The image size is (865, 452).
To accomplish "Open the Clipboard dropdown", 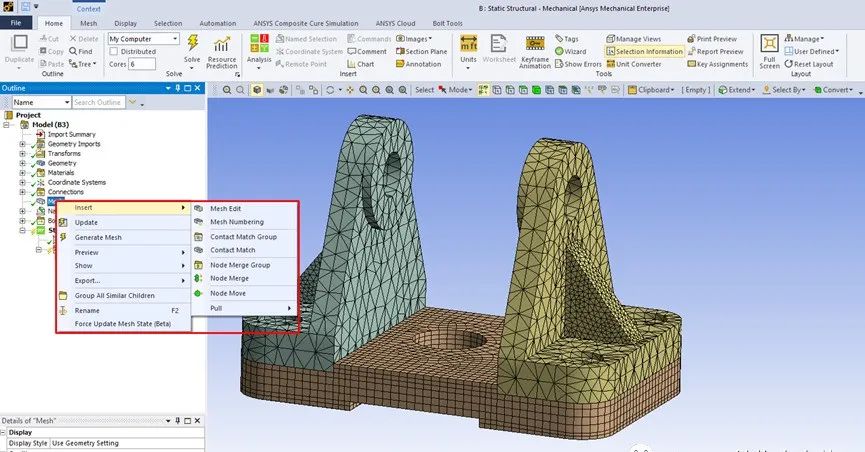I will coord(651,90).
